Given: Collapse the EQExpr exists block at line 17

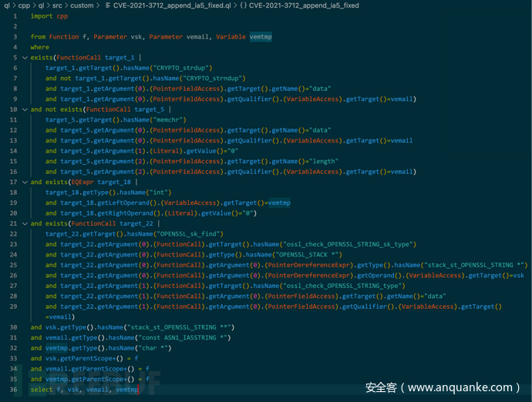Looking at the screenshot, I should click(x=24, y=182).
